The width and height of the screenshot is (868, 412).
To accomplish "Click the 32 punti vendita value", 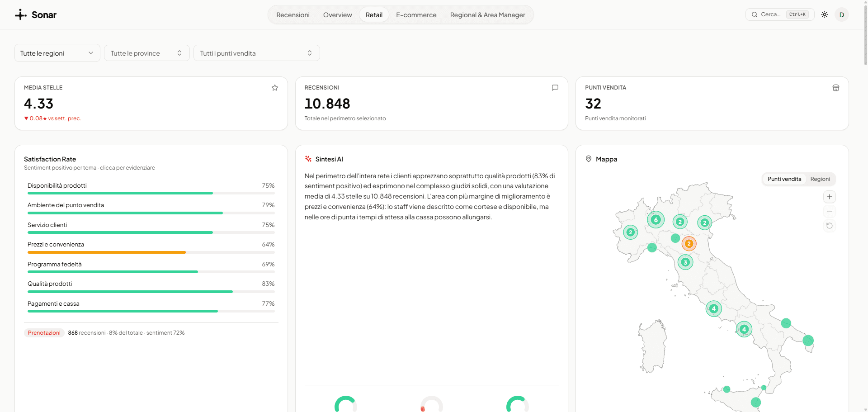I will 593,104.
